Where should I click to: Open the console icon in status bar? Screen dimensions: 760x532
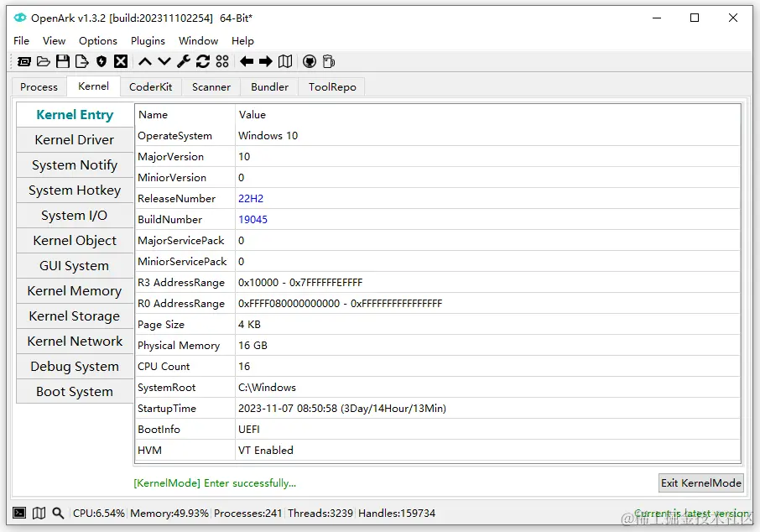pos(19,513)
